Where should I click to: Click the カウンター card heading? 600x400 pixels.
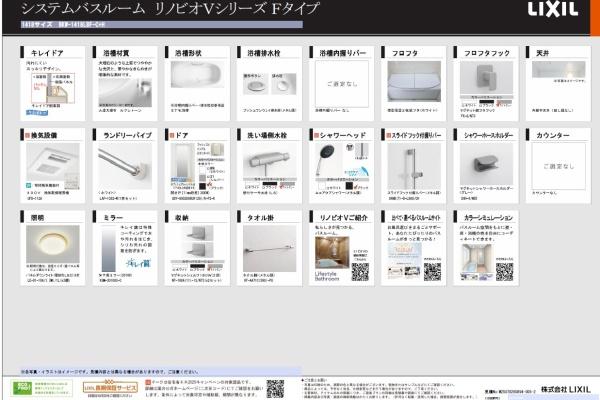coord(553,135)
